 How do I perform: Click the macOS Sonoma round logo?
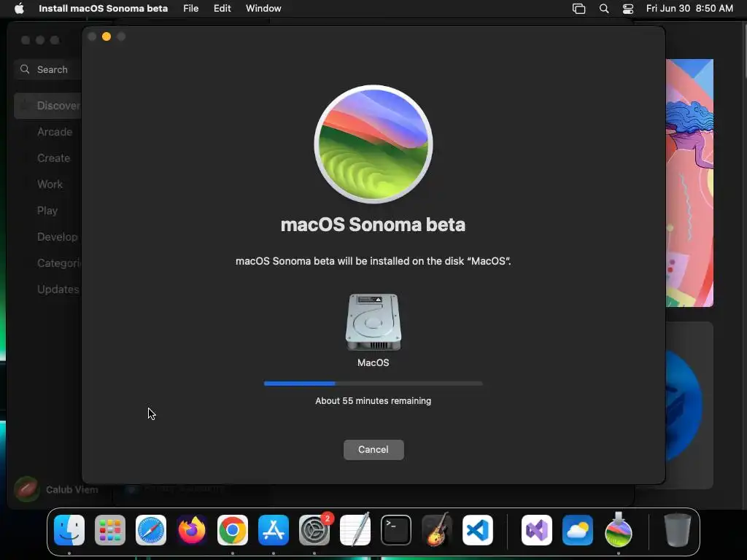(x=373, y=144)
